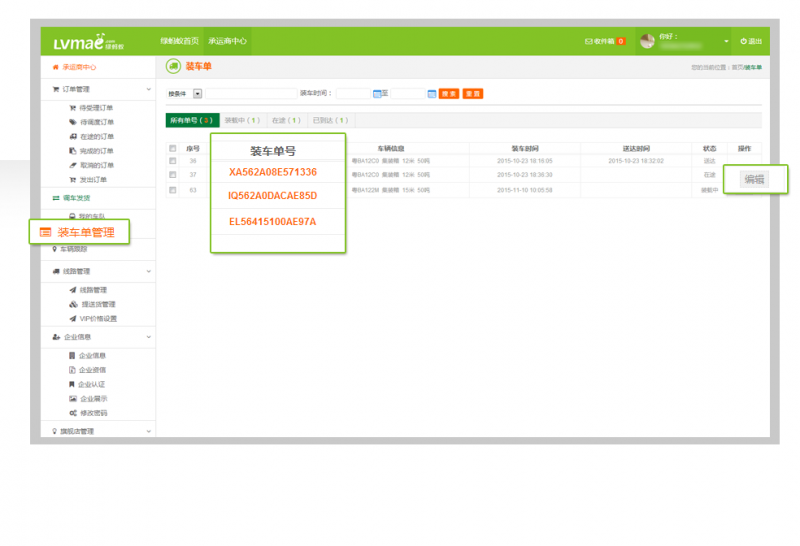Open end date calendar picker icon

[x=432, y=94]
